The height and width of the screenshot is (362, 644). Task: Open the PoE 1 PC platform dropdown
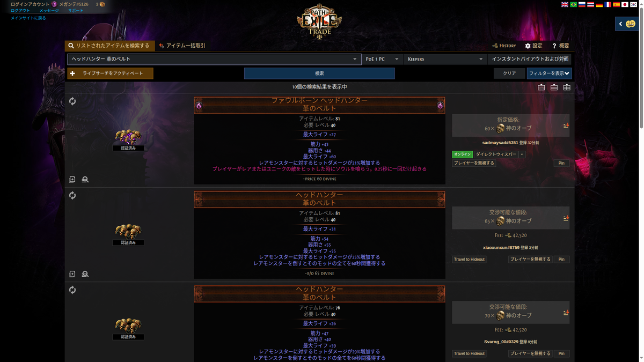(x=382, y=59)
